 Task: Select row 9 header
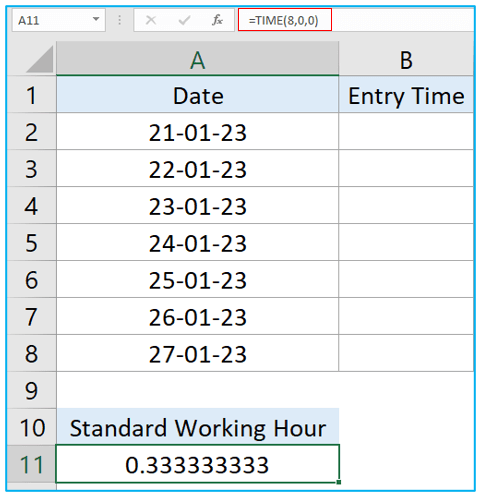[x=32, y=390]
